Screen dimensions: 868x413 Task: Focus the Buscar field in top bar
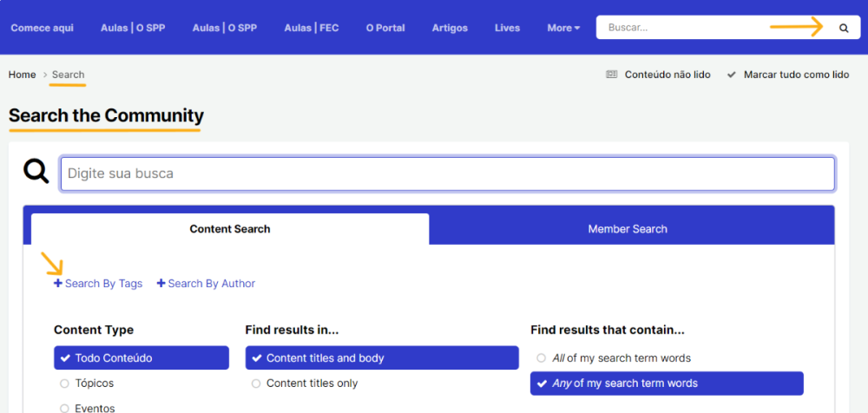pyautogui.click(x=686, y=28)
